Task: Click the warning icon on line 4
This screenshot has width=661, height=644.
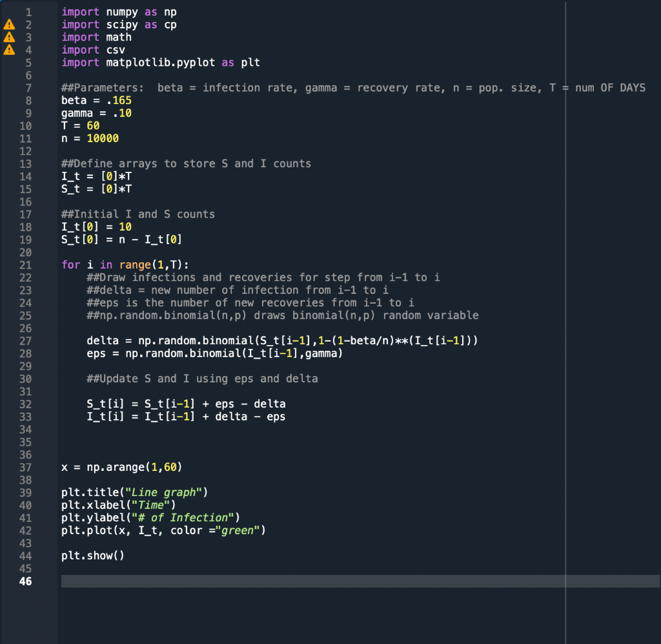Action: click(x=9, y=50)
